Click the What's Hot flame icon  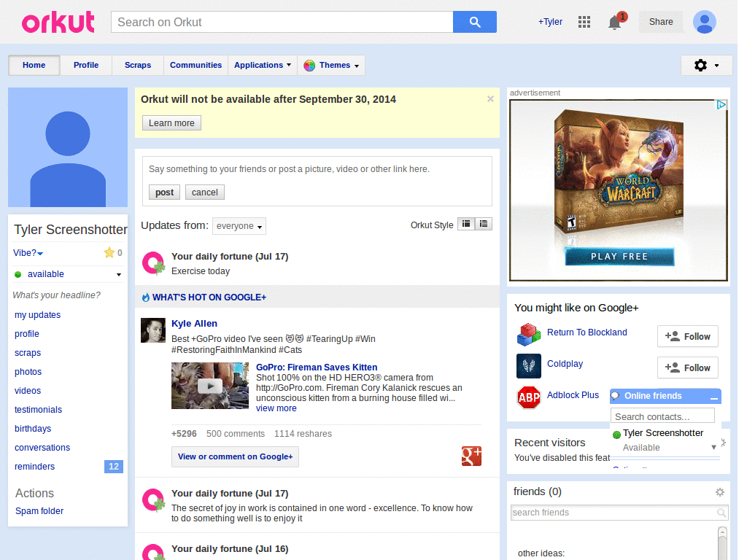click(146, 297)
